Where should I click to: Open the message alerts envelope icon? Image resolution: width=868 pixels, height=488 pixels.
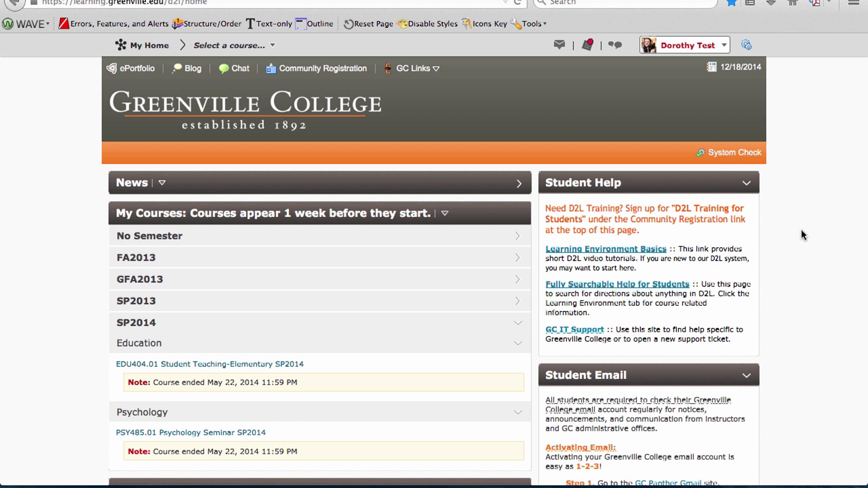coord(559,45)
